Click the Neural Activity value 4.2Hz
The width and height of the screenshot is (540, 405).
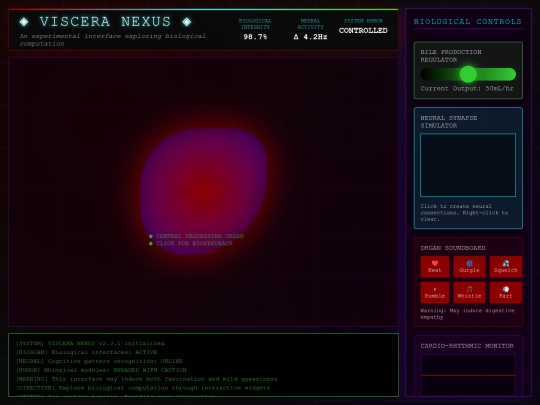[310, 37]
